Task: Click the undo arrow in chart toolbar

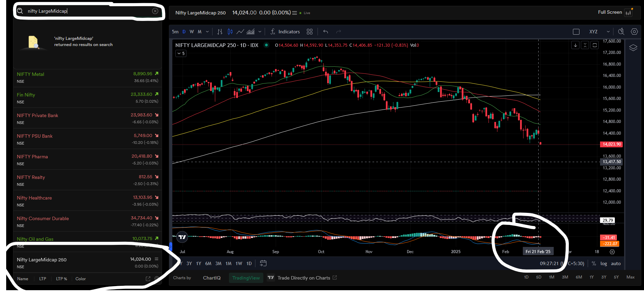Action: point(325,32)
